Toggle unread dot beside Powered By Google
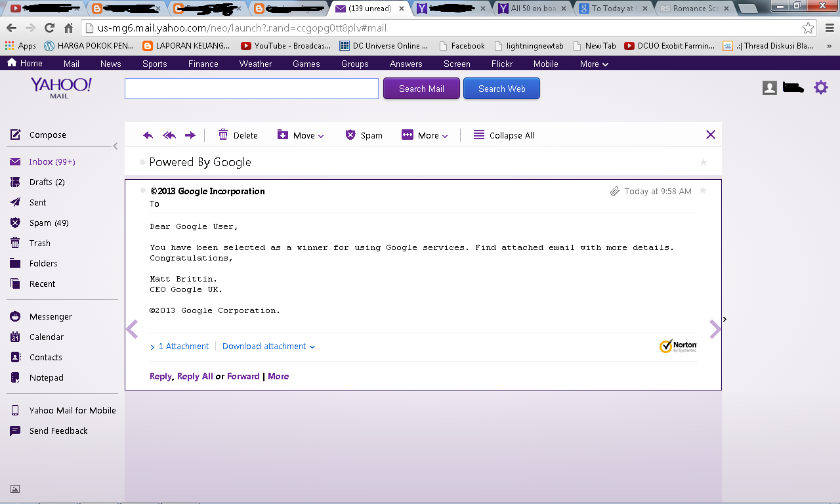Image resolution: width=840 pixels, height=504 pixels. [x=142, y=162]
